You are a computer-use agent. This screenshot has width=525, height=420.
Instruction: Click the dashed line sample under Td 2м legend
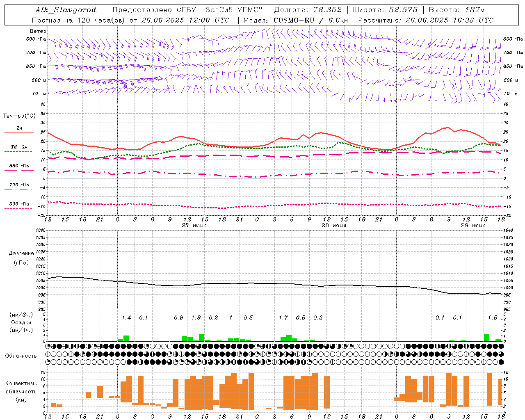18,152
